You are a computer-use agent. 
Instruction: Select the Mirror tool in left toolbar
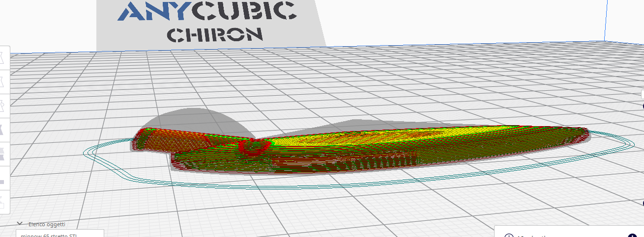point(2,130)
